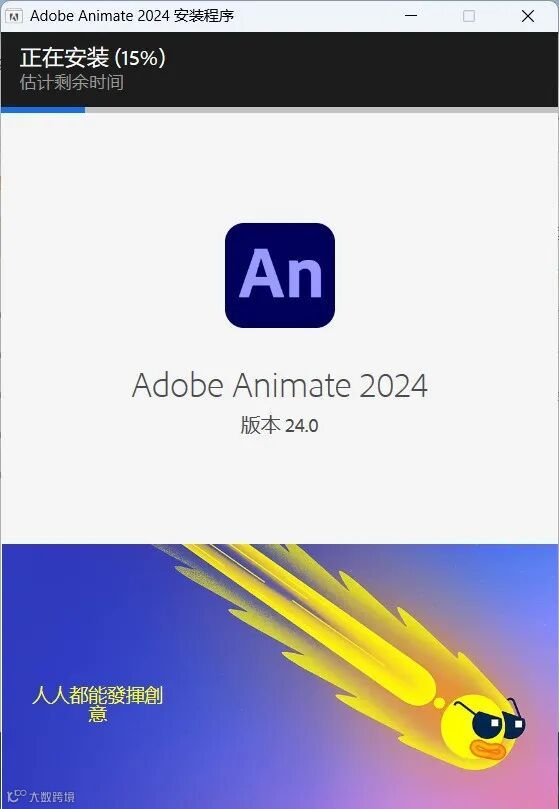Screen dimensions: 559x809
Task: Click the blue filled part of progress bar
Action: (43, 110)
